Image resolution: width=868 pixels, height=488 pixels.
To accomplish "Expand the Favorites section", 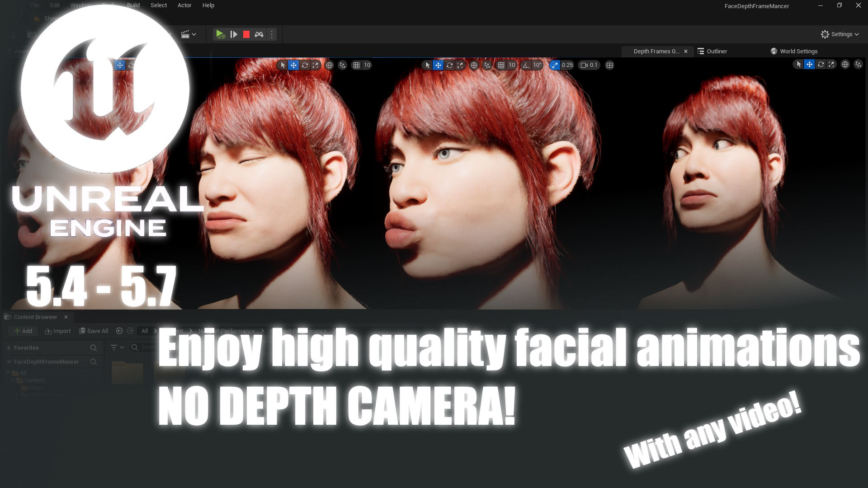I will pos(9,348).
